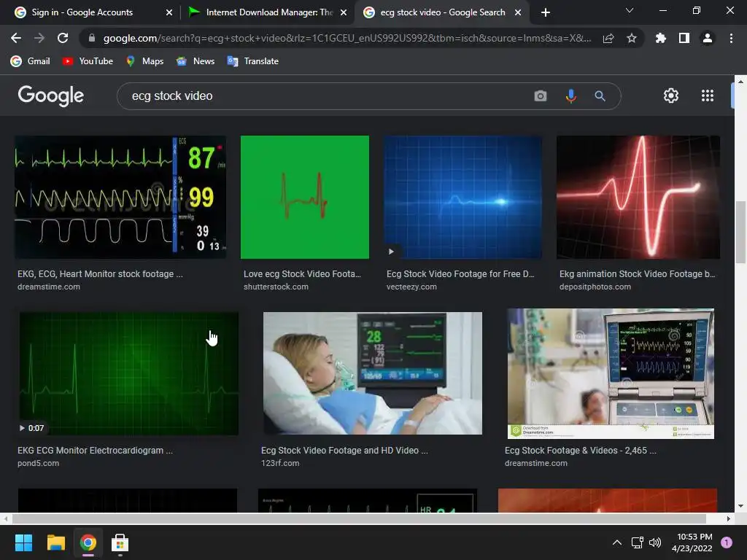Click the browser forward arrow
Viewport: 747px width, 560px height.
39,38
